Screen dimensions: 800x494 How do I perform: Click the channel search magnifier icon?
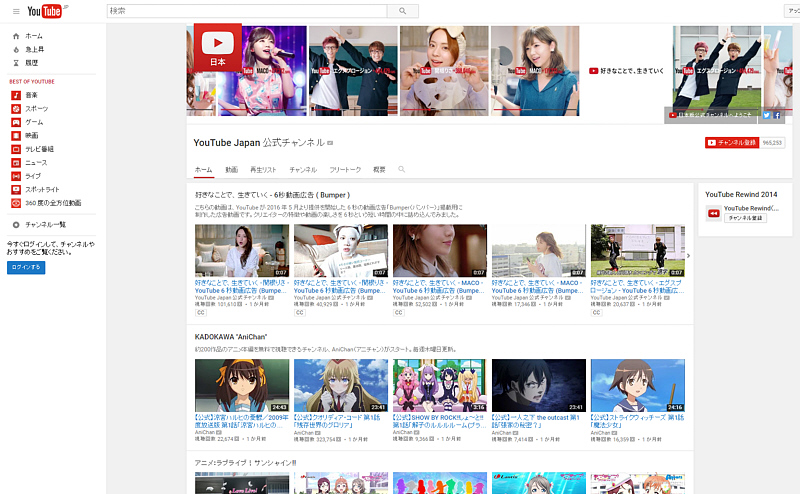(402, 169)
